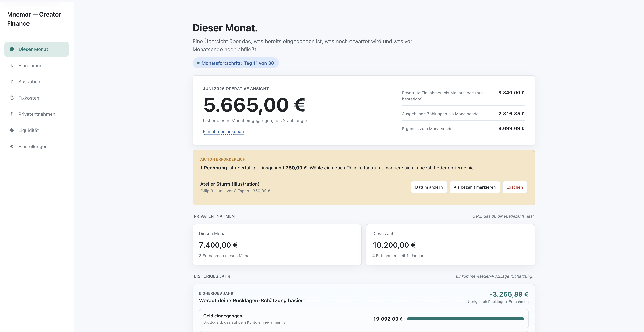Open Einstellungen from the sidebar
The width and height of the screenshot is (644, 332).
point(37,146)
